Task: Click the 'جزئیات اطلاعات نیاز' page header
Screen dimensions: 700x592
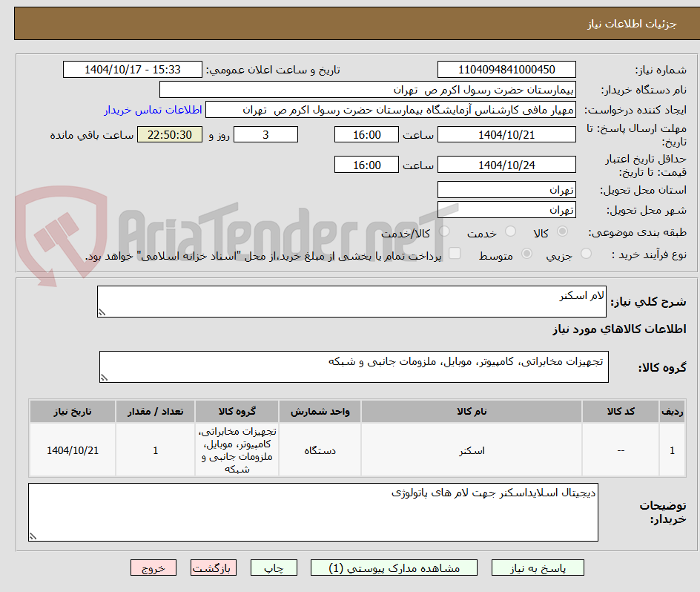Action: [x=632, y=24]
